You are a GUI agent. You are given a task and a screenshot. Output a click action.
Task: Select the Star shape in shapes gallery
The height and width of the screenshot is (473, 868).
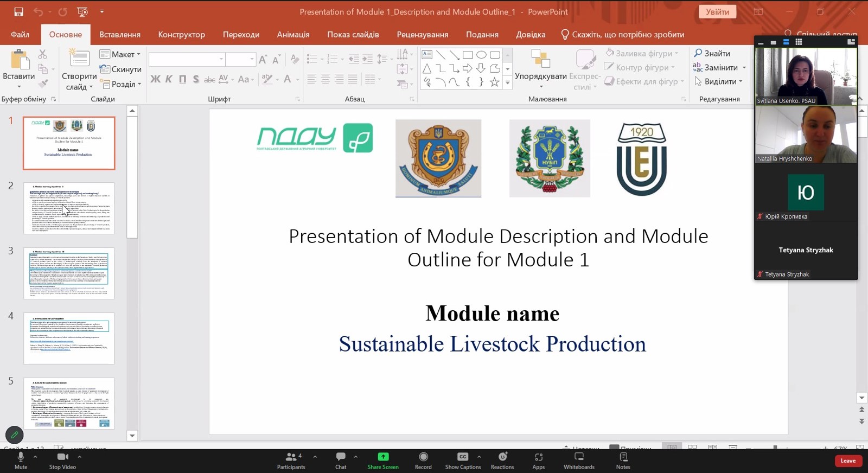pyautogui.click(x=494, y=82)
